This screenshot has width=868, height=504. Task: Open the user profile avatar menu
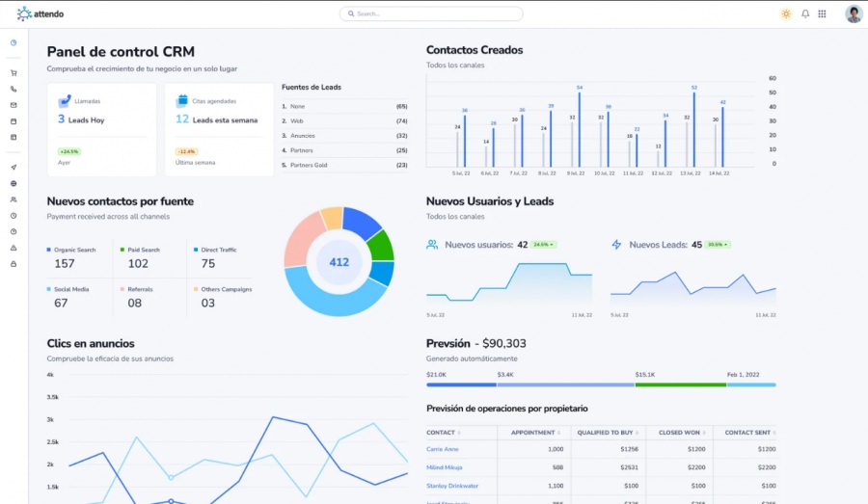[x=854, y=13]
